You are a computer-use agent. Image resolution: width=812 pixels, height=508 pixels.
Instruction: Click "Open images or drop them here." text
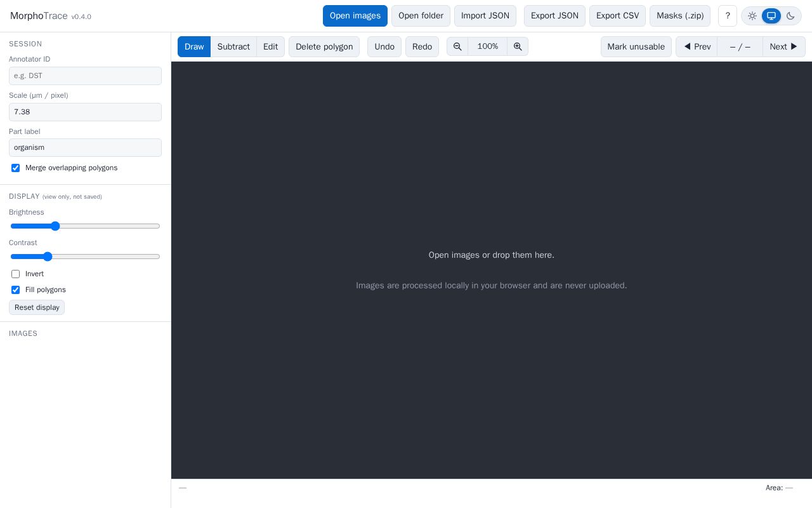click(492, 255)
